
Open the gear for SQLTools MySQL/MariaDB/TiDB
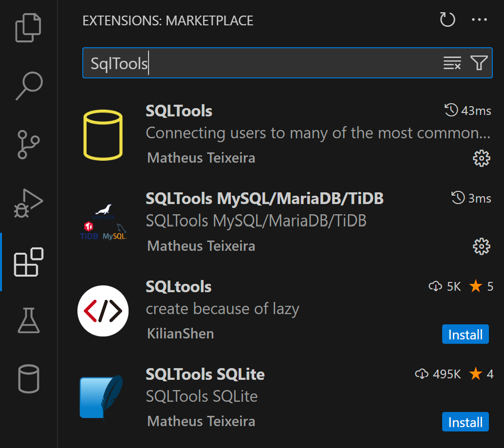point(481,246)
